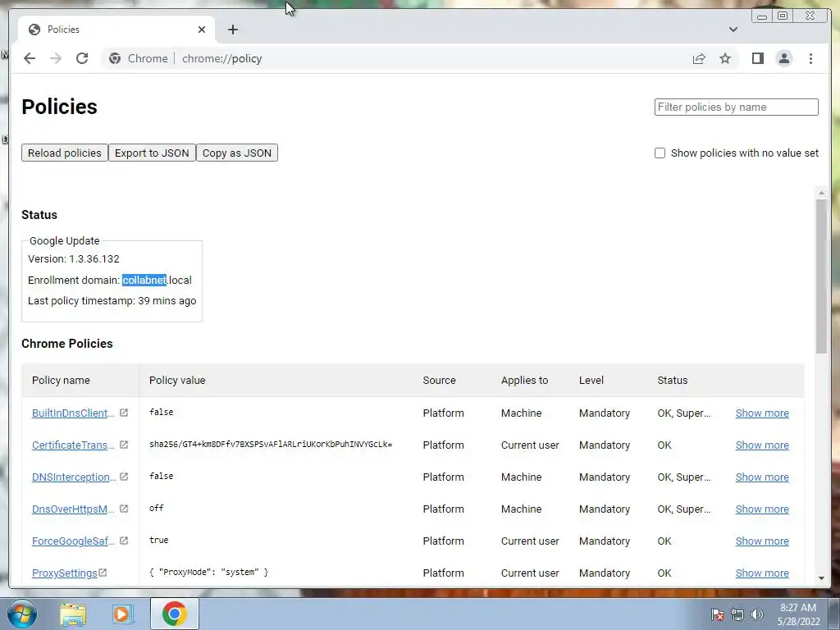Open the BuiltInDnsClient policy link

[73, 413]
